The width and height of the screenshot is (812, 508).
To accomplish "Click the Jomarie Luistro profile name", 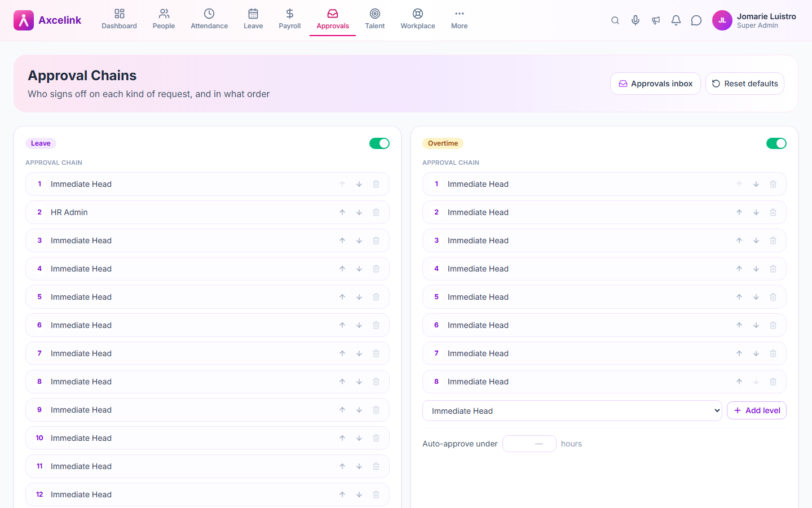I will click(x=766, y=16).
